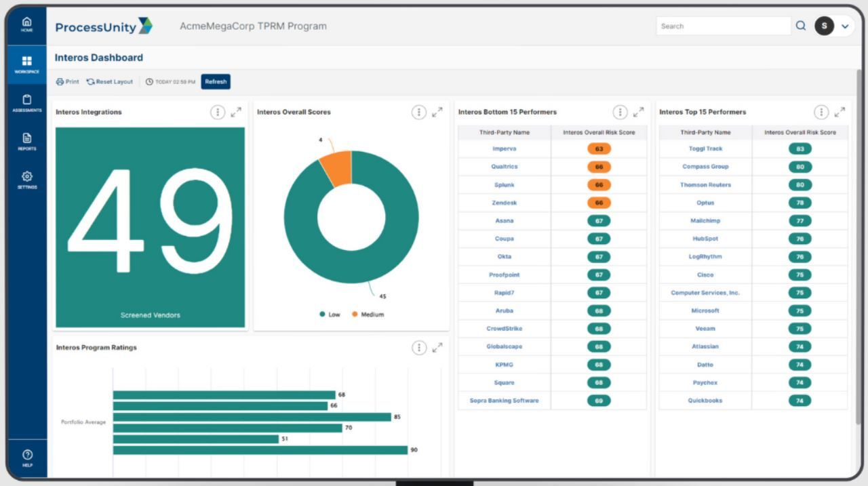Open Assessments from the sidebar
The height and width of the screenshot is (486, 868).
pyautogui.click(x=27, y=102)
